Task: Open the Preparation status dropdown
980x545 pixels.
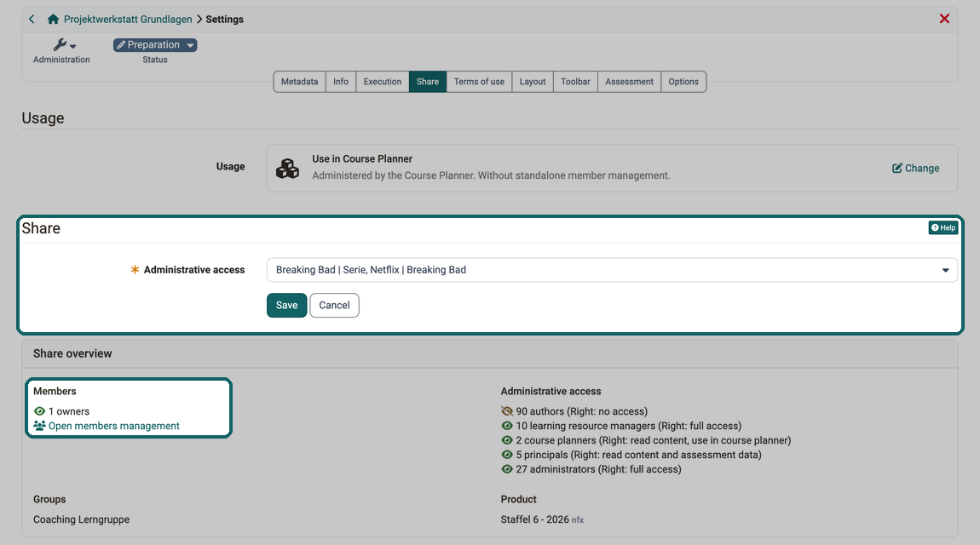Action: tap(155, 45)
